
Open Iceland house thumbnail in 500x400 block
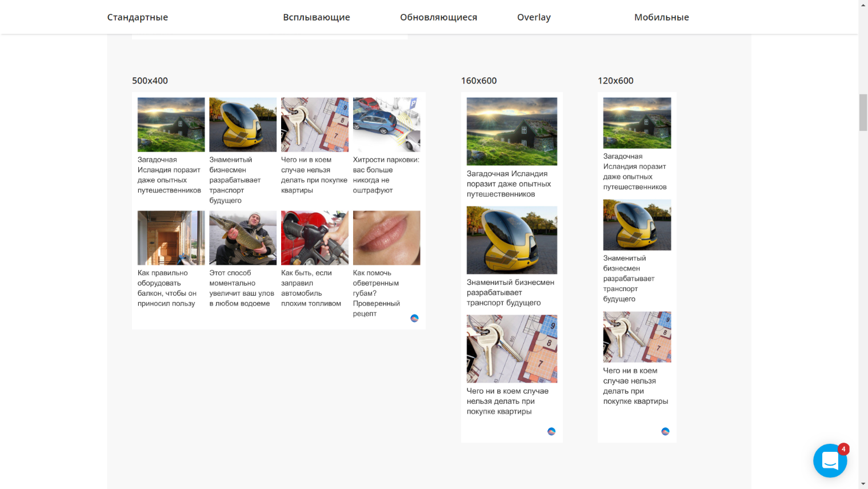(171, 125)
